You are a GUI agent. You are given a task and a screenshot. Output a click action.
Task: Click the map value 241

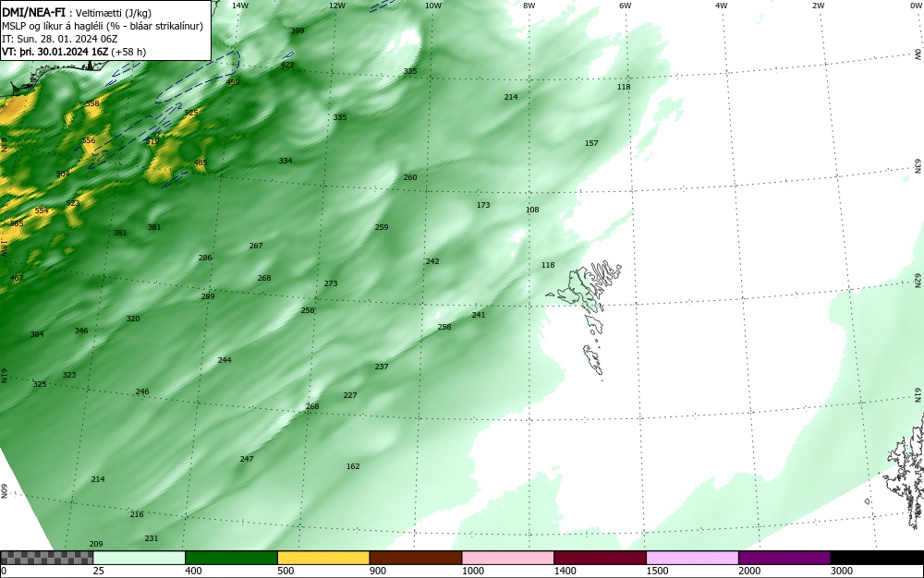[x=479, y=315]
